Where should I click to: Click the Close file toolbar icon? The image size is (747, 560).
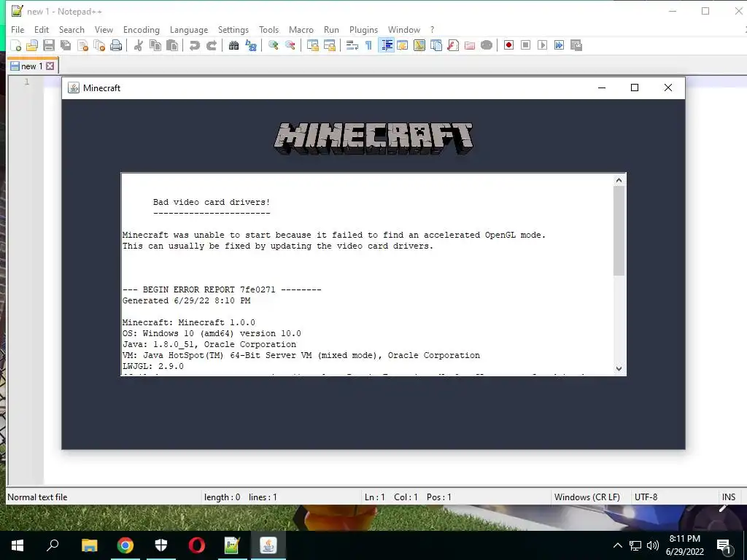point(82,45)
